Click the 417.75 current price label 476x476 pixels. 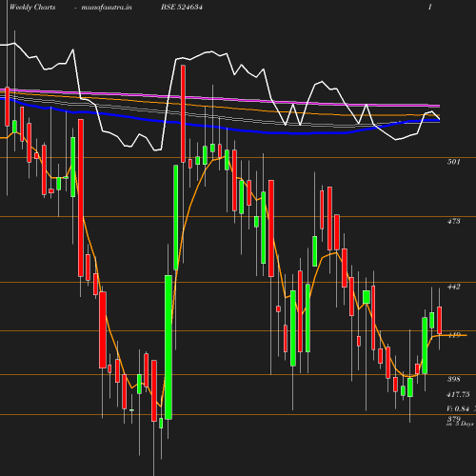(458, 394)
